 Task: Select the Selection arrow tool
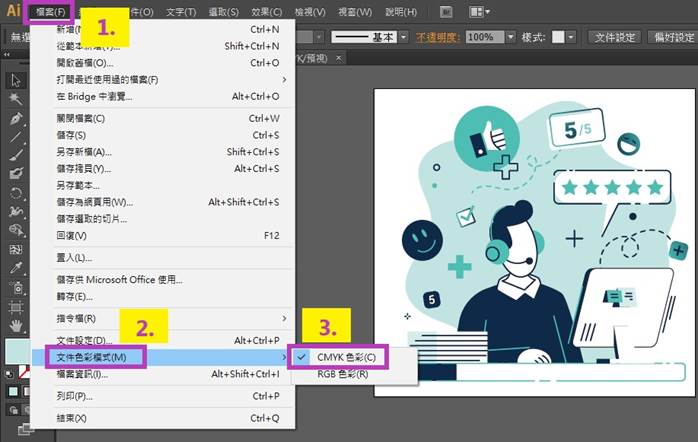pos(16,81)
